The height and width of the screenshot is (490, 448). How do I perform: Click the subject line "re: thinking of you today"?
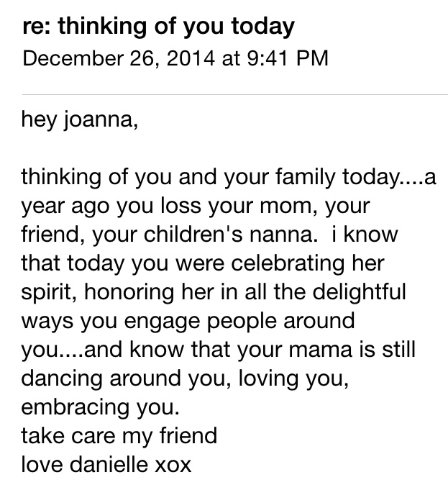[159, 27]
